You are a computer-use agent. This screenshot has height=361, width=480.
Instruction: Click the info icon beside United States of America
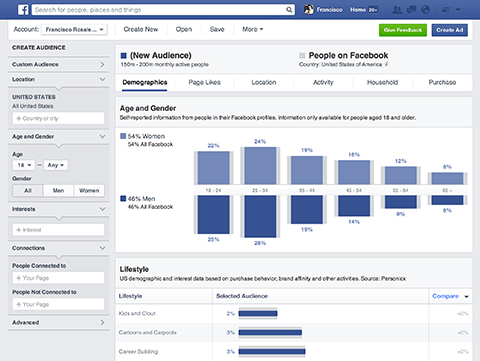tap(386, 64)
